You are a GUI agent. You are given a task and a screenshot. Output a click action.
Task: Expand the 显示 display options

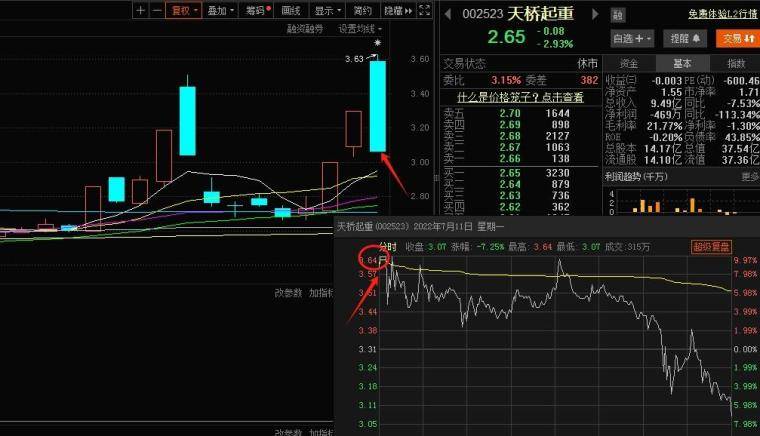[x=327, y=10]
